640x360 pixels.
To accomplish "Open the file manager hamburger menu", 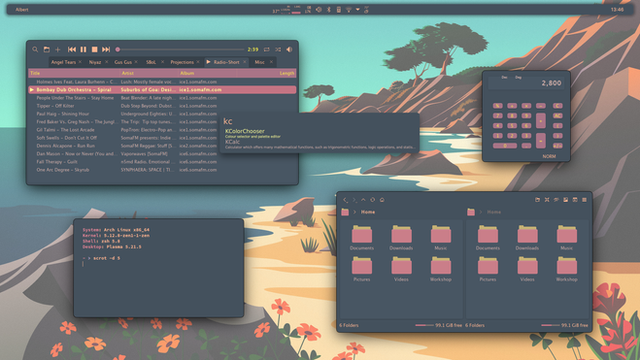I will pyautogui.click(x=584, y=200).
